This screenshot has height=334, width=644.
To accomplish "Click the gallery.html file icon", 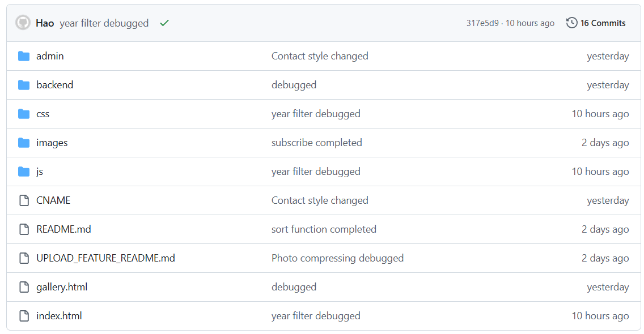I will point(24,287).
